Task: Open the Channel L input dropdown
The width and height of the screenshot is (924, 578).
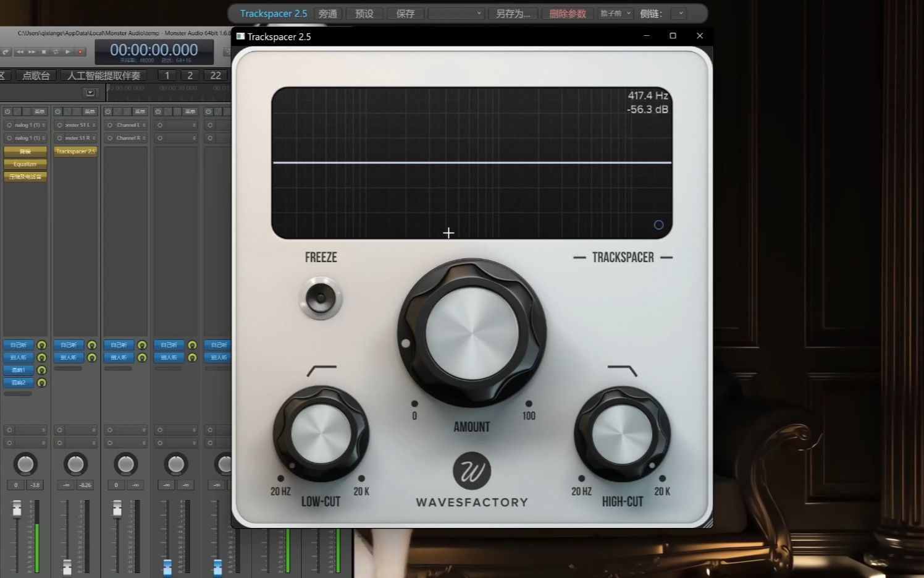Action: click(x=125, y=125)
